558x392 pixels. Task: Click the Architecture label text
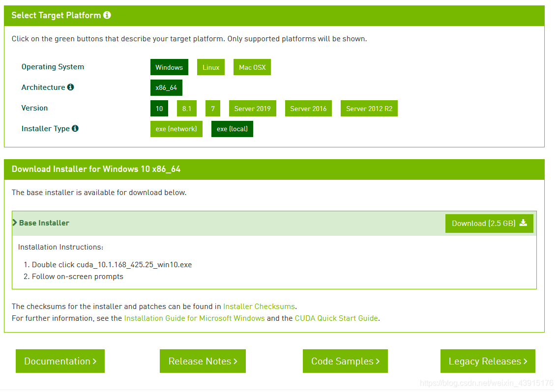[x=43, y=87]
